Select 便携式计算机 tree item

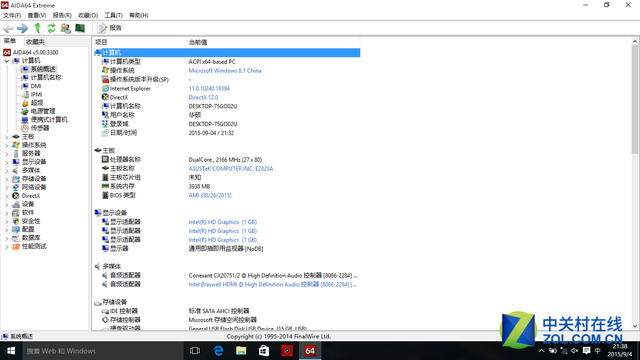click(49, 120)
